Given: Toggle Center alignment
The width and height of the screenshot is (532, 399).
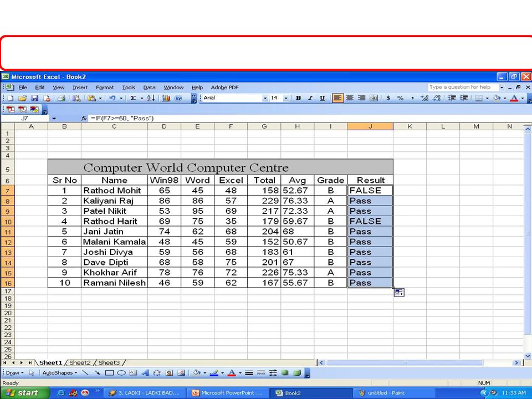Looking at the screenshot, I should [350, 98].
